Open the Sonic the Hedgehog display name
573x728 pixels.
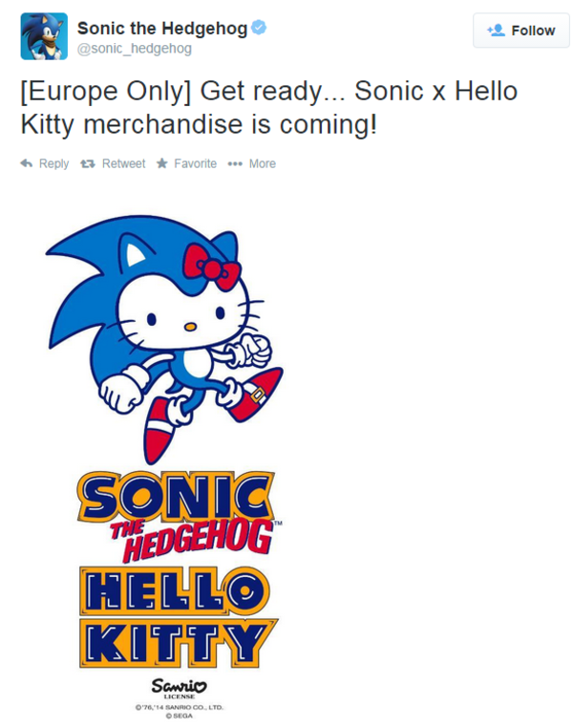(x=161, y=28)
